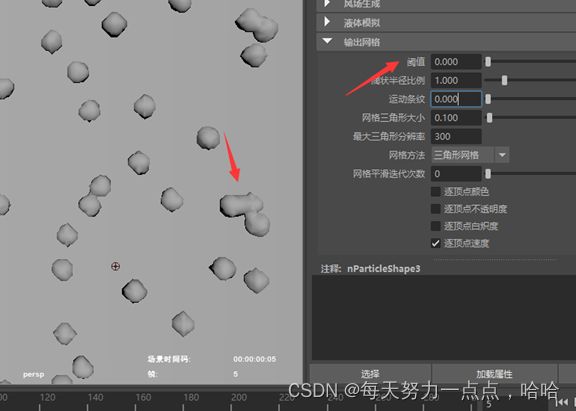576x411 pixels.
Task: Uncheck the 逐顶点速度 checkbox
Action: [x=436, y=243]
